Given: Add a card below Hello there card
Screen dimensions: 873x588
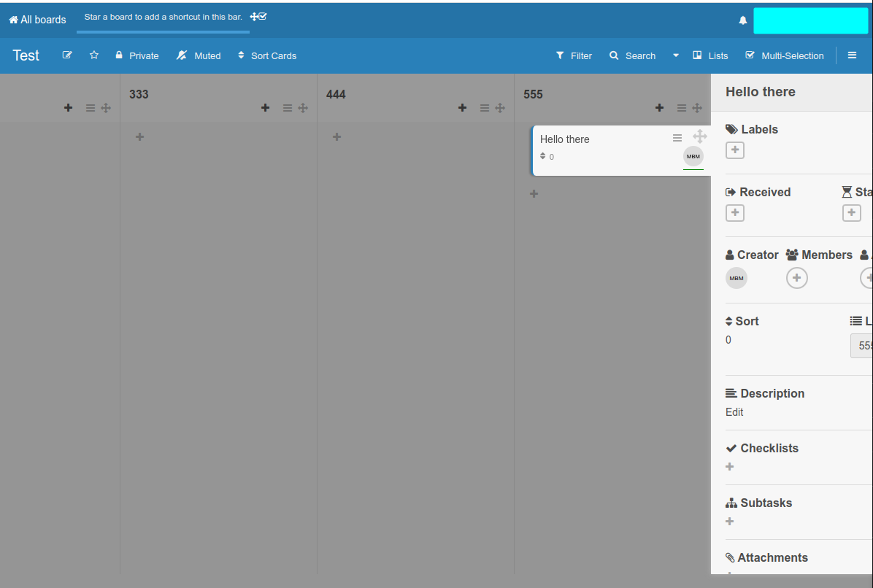Looking at the screenshot, I should [534, 193].
